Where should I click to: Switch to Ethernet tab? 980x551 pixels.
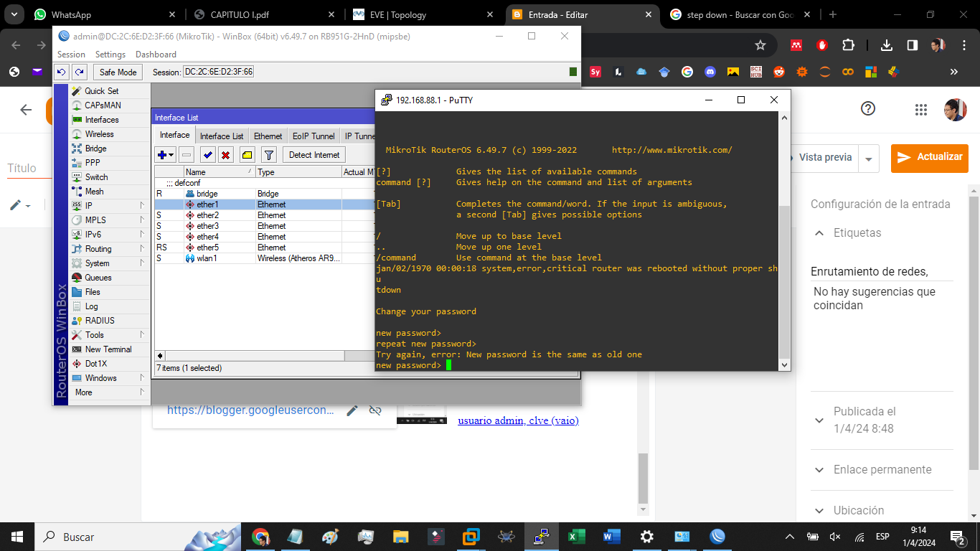pos(268,136)
